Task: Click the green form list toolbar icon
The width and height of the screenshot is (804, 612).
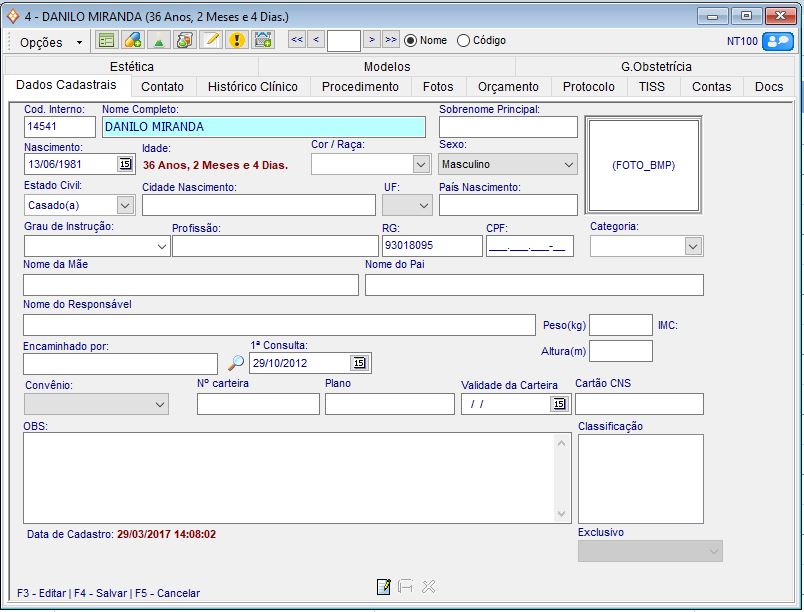Action: click(x=106, y=40)
